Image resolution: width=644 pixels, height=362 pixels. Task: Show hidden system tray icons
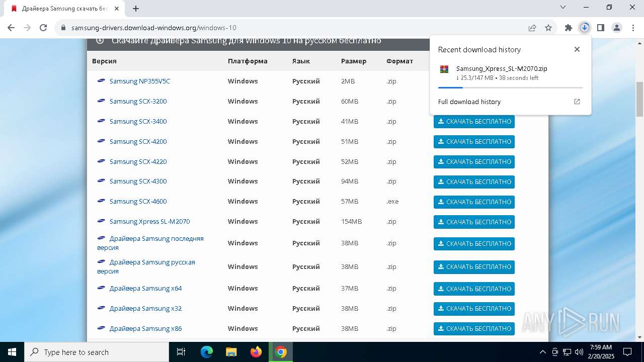542,352
